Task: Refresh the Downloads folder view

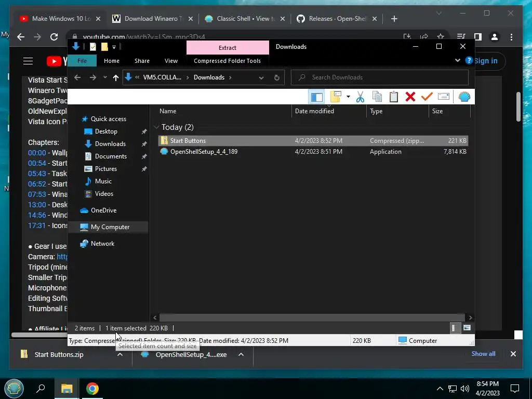Action: (x=277, y=78)
